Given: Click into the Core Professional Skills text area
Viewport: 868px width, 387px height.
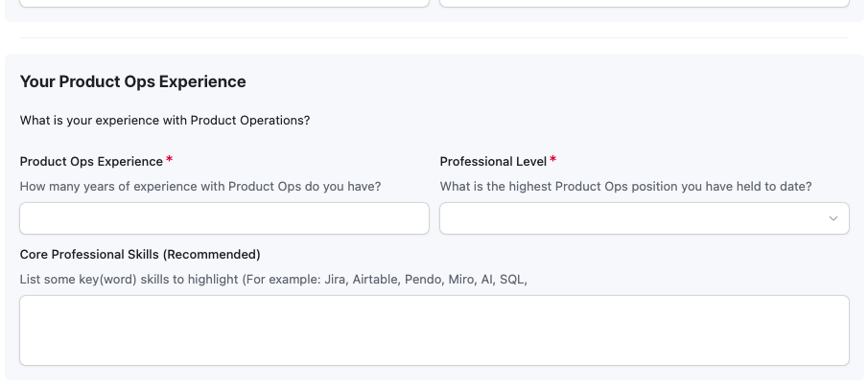Looking at the screenshot, I should coord(434,330).
